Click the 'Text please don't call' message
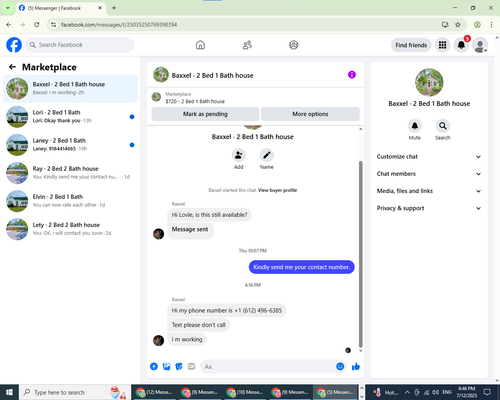Image resolution: width=500 pixels, height=400 pixels. click(x=198, y=325)
